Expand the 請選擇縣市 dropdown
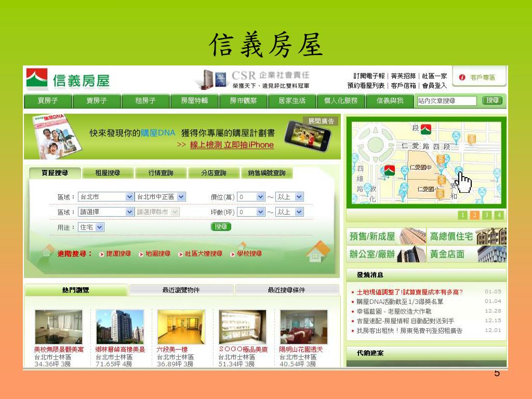The width and height of the screenshot is (532, 399). click(x=157, y=212)
